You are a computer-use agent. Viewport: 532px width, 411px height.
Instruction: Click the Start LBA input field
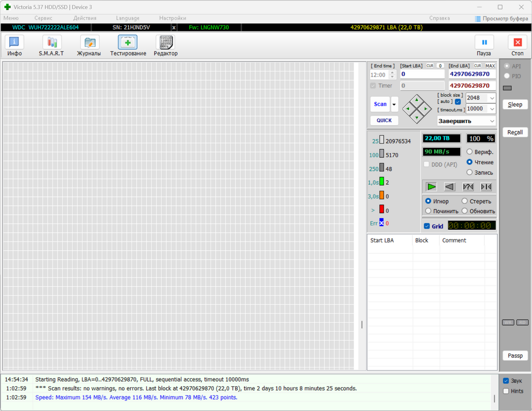click(422, 74)
